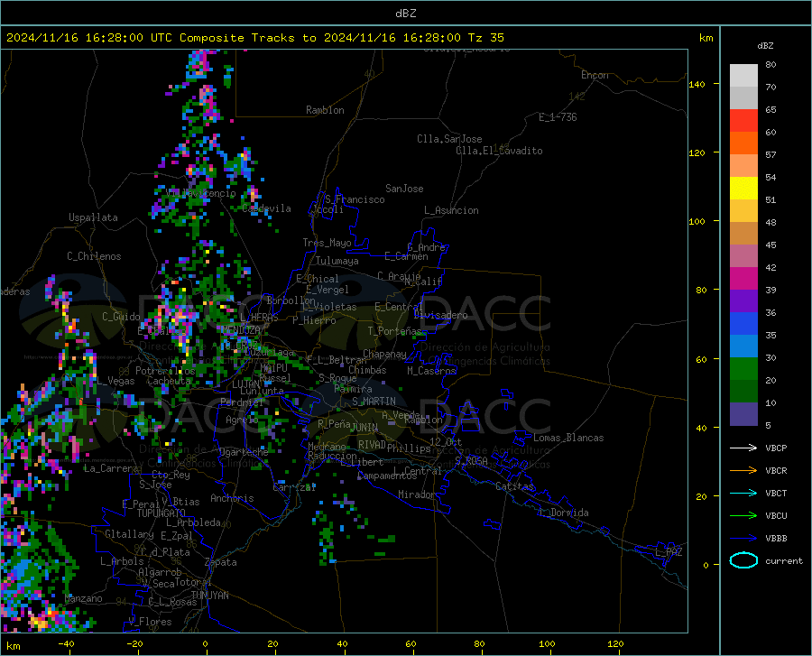Click the 'S_MARTIN' place label
The image size is (812, 656).
[374, 402]
